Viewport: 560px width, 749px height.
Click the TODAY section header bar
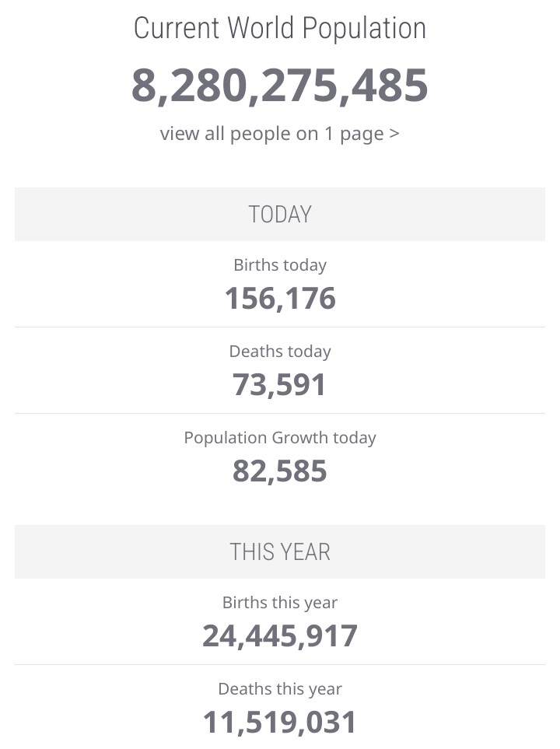pos(280,214)
